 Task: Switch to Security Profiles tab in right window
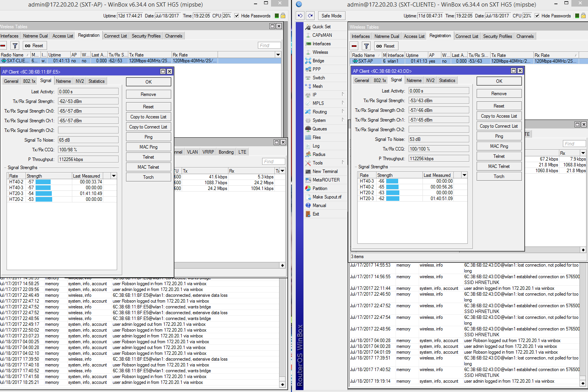(x=497, y=36)
